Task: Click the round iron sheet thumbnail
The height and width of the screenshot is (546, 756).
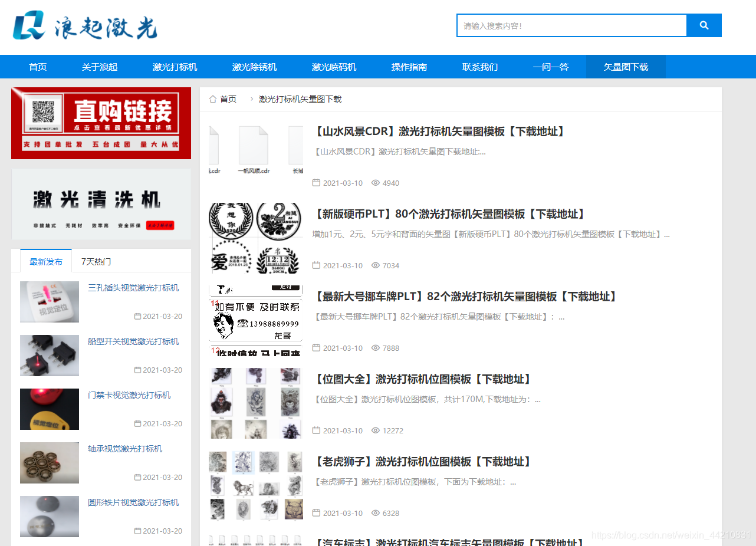Action: pyautogui.click(x=50, y=517)
